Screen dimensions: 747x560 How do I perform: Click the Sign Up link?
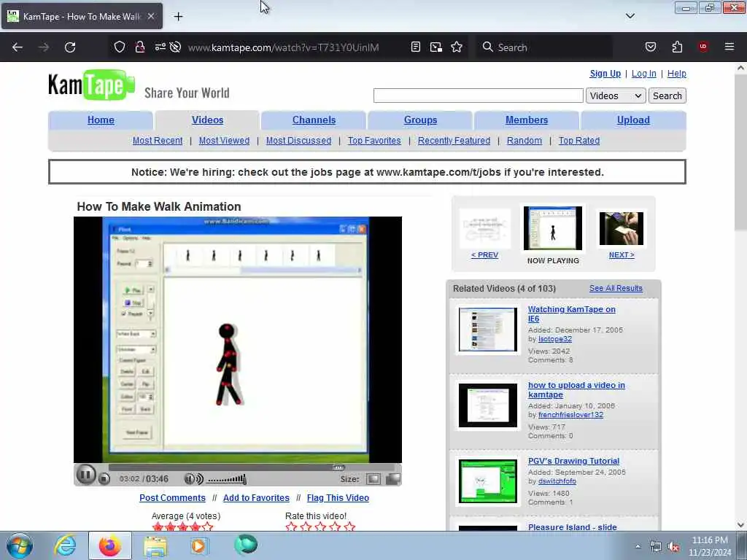[605, 74]
